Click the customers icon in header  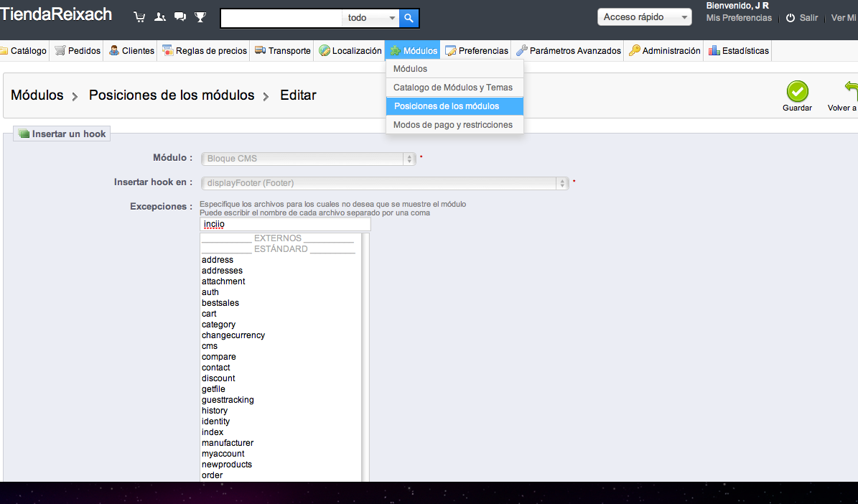coord(160,17)
